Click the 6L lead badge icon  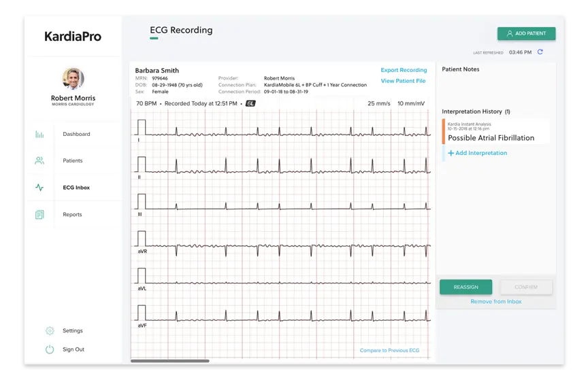tap(250, 104)
